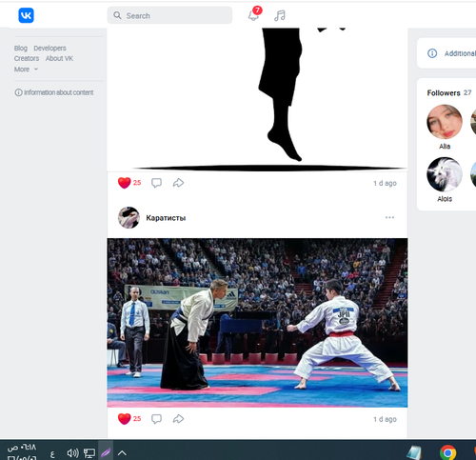The height and width of the screenshot is (460, 476).
Task: Open Information about content link
Action: tap(54, 92)
